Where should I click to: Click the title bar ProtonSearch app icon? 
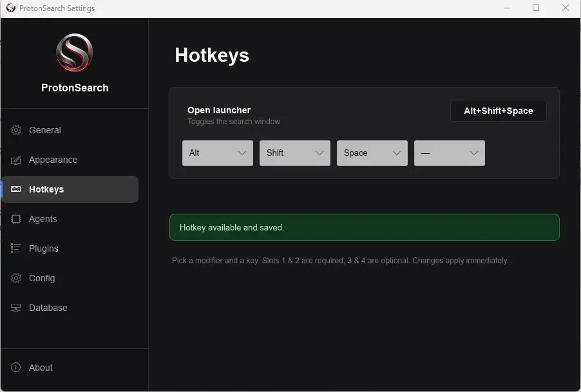[11, 8]
